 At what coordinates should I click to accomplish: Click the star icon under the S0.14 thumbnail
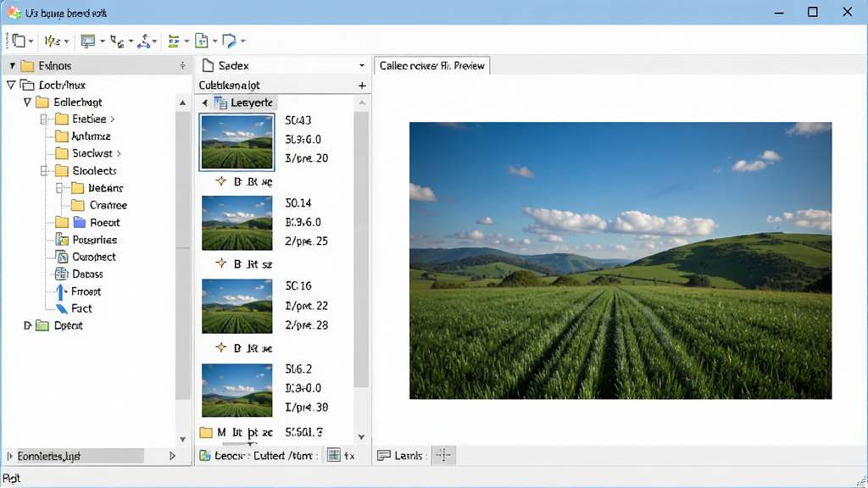[x=221, y=263]
